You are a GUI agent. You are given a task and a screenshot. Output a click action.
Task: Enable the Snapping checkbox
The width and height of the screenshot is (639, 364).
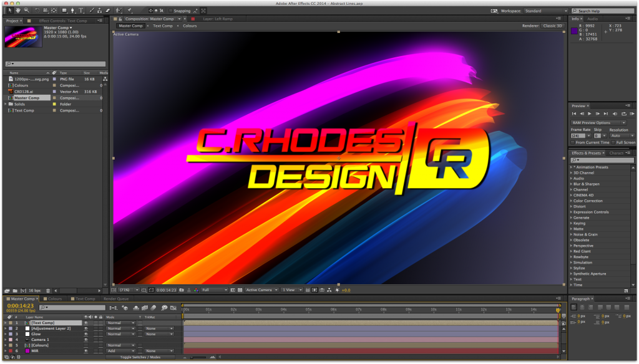[x=171, y=11]
